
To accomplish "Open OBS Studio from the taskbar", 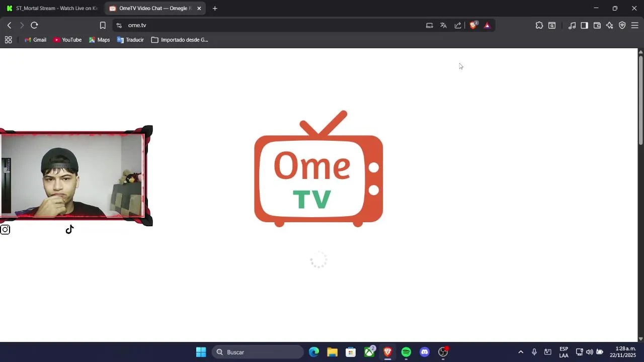I will (443, 352).
